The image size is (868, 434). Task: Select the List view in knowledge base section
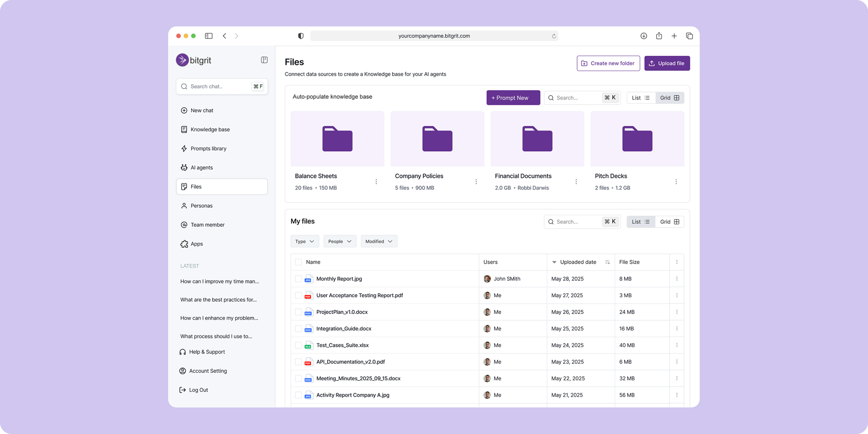click(x=640, y=98)
